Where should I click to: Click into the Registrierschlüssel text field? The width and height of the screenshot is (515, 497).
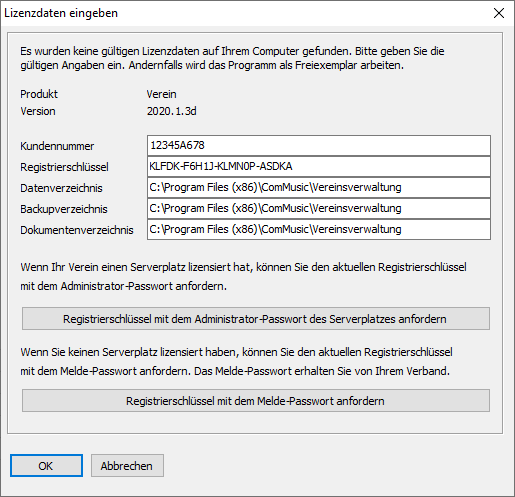[x=319, y=166]
